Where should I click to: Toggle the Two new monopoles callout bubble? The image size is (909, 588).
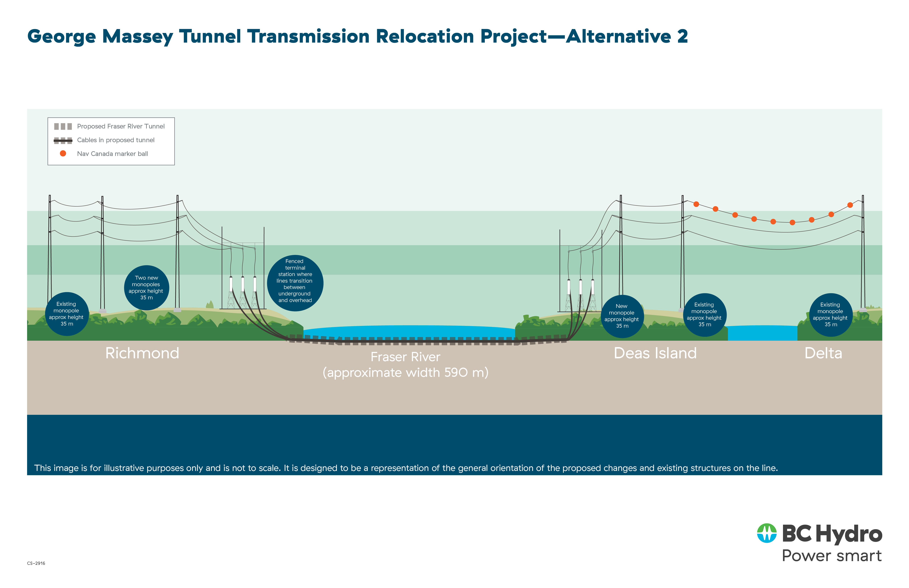point(147,287)
